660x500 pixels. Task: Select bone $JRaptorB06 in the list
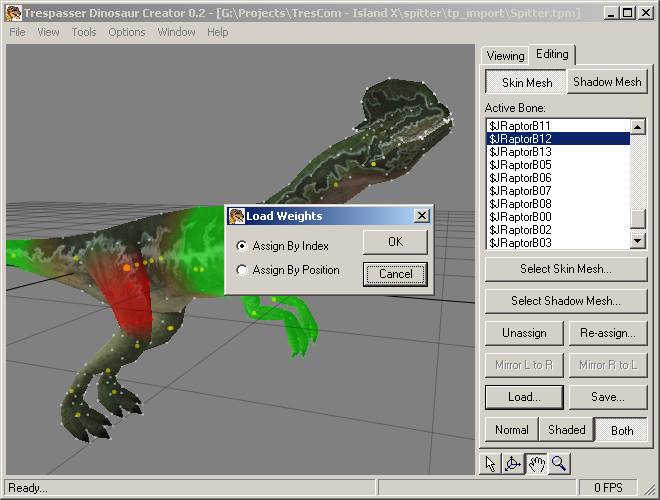(x=558, y=178)
